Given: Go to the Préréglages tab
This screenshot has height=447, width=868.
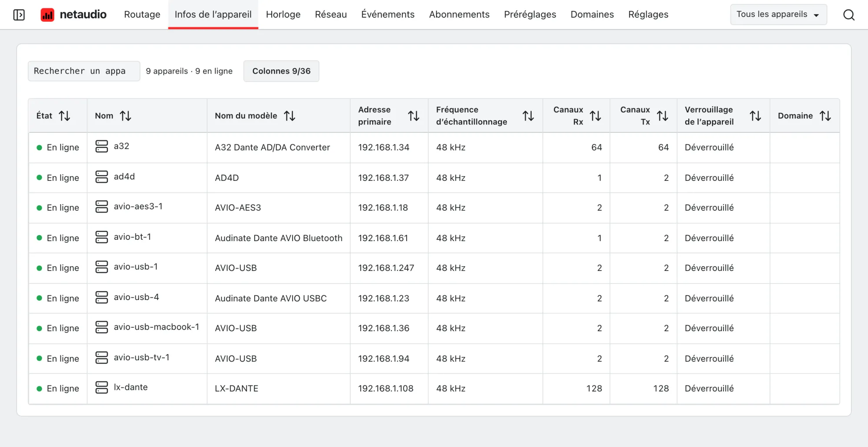Looking at the screenshot, I should click(530, 15).
